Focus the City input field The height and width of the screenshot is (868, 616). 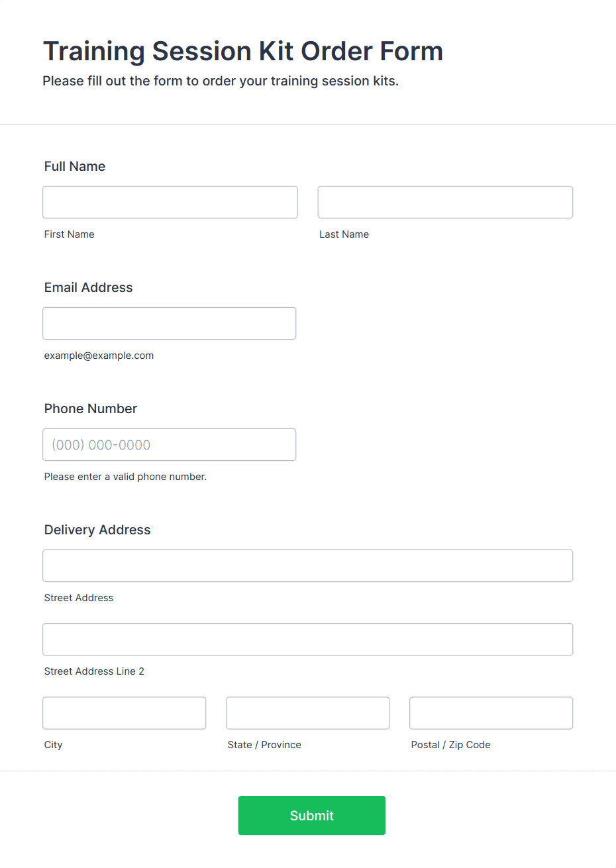tap(125, 712)
